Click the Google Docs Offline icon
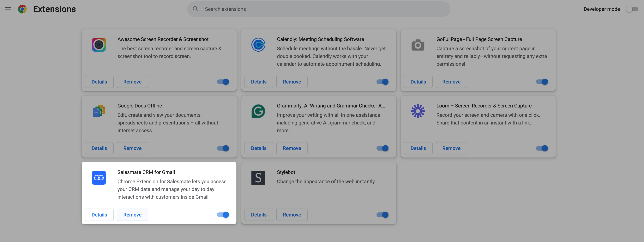Screen dimensions: 644x242 tap(99, 111)
